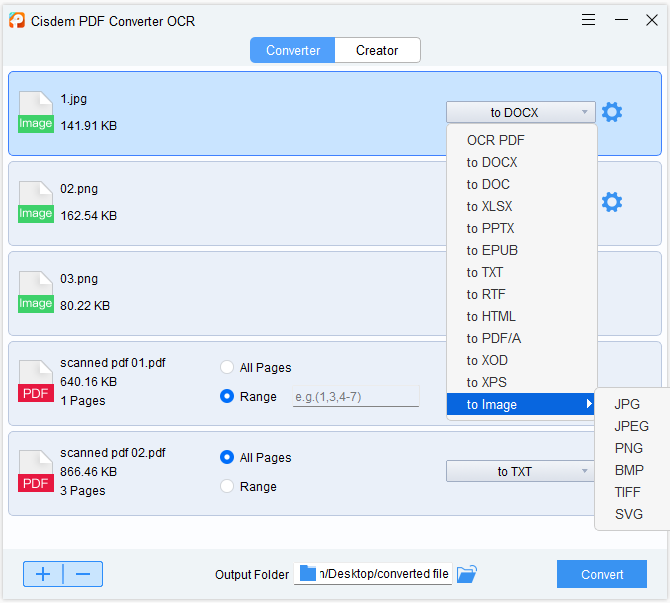Click scanned pdf 02.pdf PDF icon

tap(36, 471)
